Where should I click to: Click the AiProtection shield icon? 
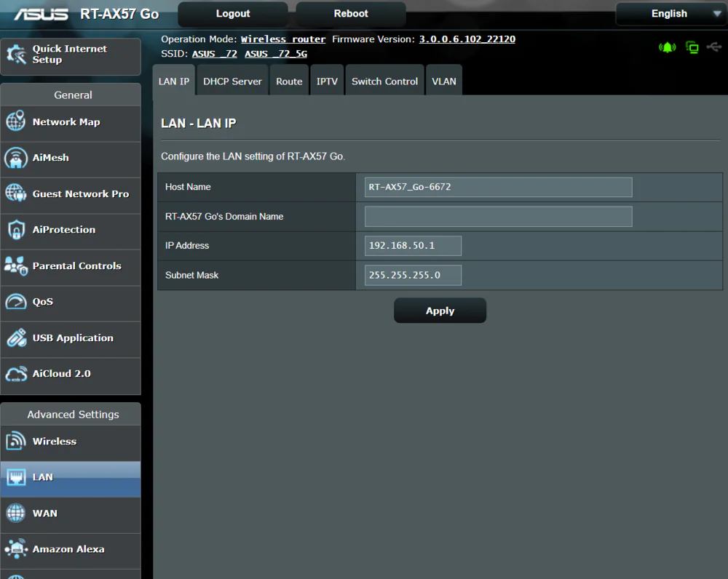point(16,229)
